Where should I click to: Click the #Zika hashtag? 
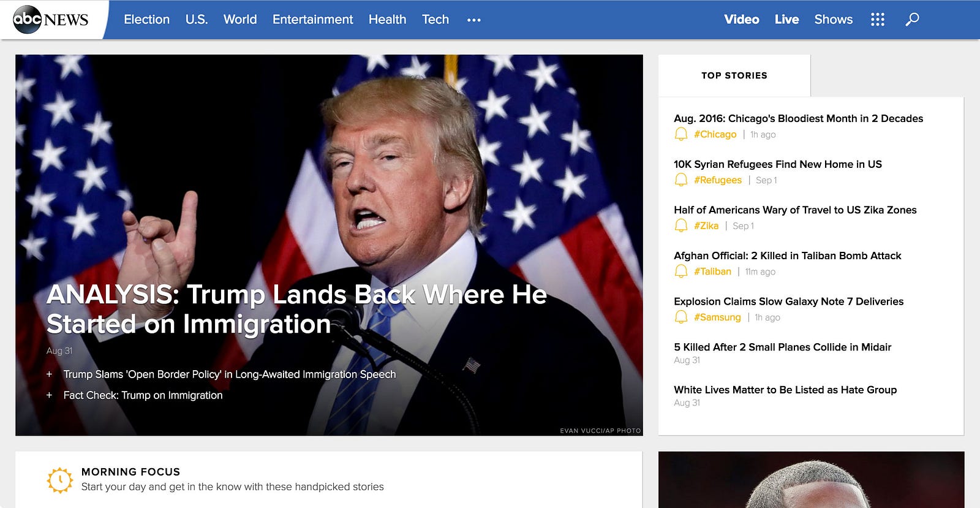(x=706, y=226)
